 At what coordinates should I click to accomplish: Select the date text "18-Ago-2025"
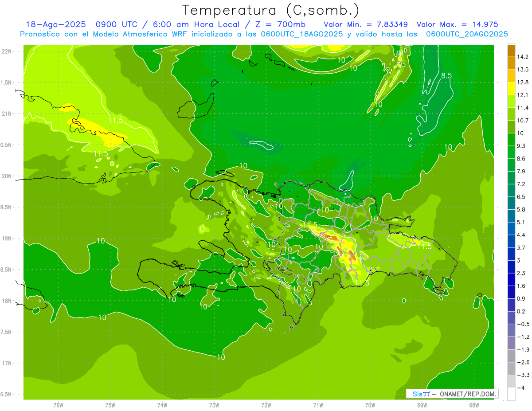pyautogui.click(x=55, y=24)
